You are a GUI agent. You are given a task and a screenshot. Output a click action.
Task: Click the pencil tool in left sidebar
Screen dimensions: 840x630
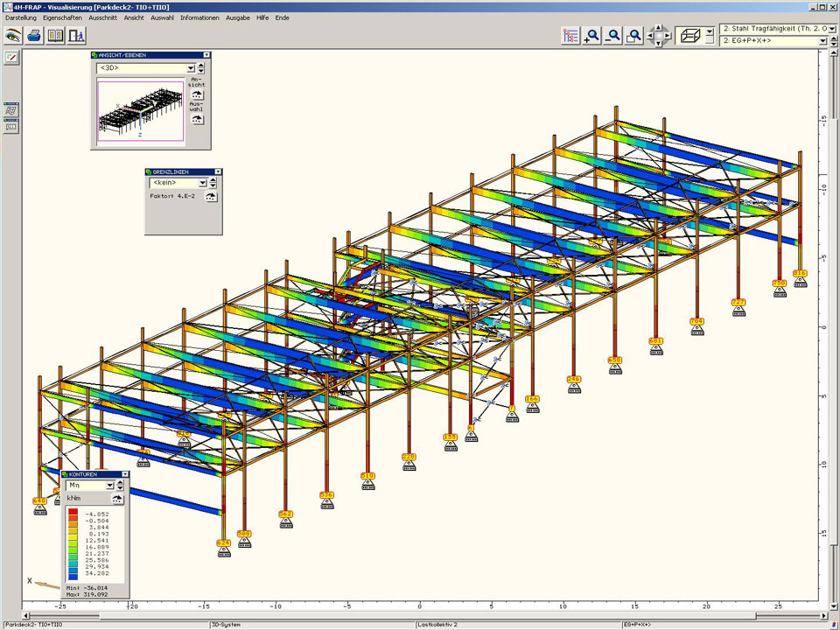(11, 58)
